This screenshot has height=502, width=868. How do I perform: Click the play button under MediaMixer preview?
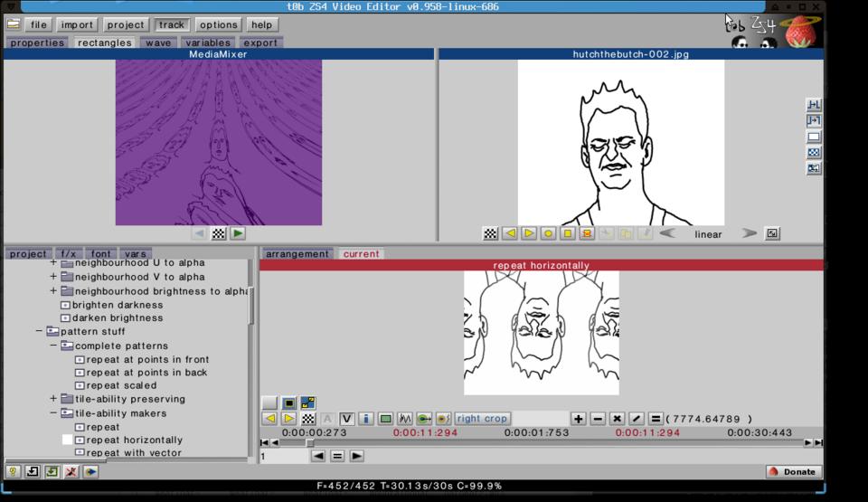coord(237,233)
